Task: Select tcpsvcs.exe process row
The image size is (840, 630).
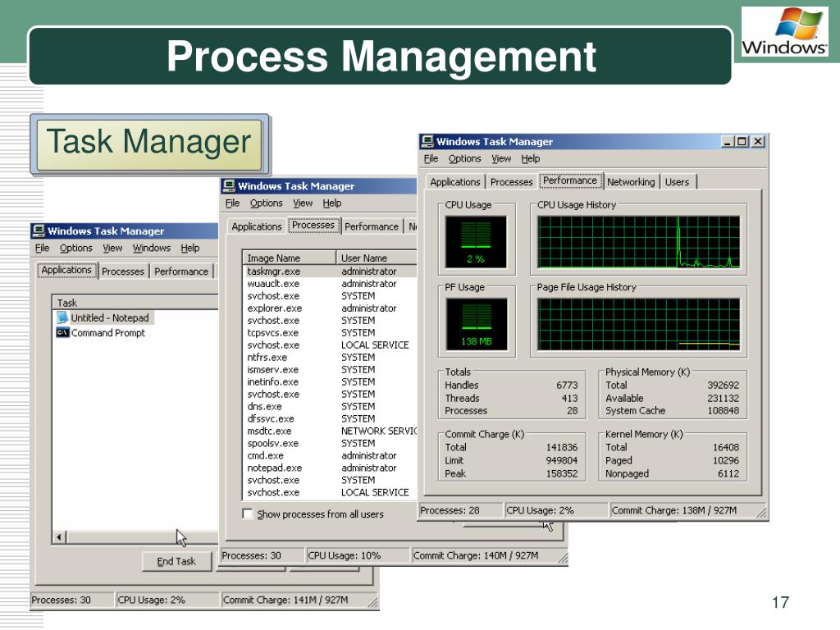Action: [x=330, y=333]
